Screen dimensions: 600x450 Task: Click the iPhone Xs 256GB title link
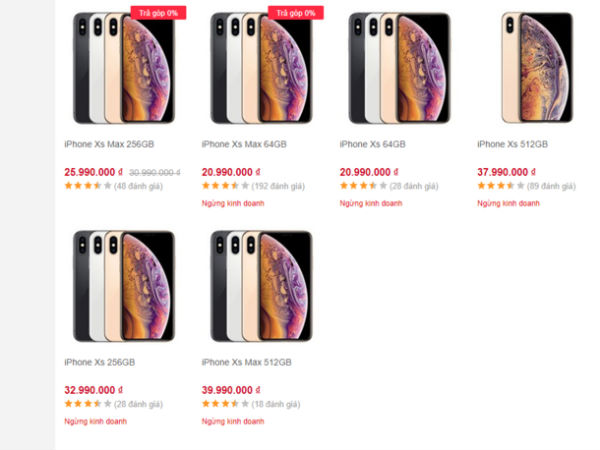point(100,362)
